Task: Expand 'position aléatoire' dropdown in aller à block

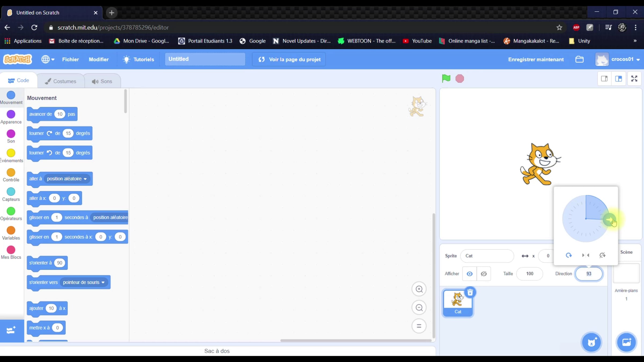Action: 85,179
